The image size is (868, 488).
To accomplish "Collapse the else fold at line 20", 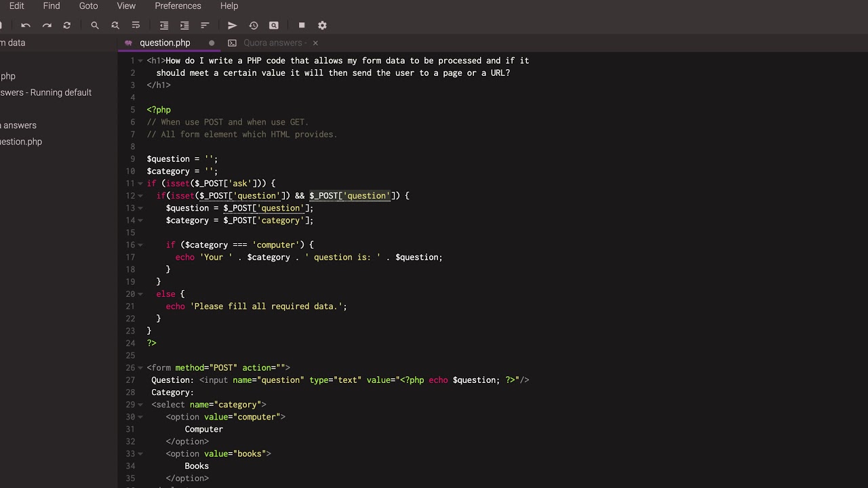I will (140, 294).
